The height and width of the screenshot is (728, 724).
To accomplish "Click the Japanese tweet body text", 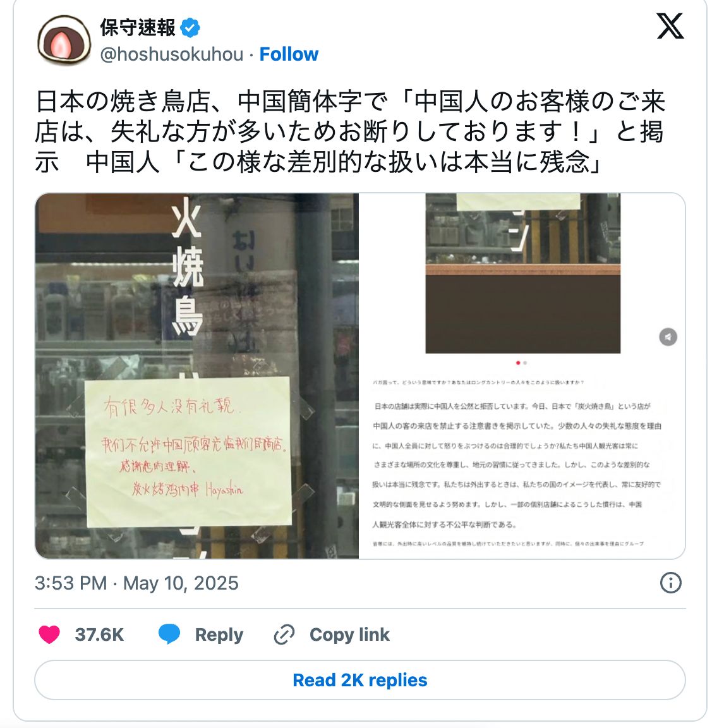I will [351, 132].
